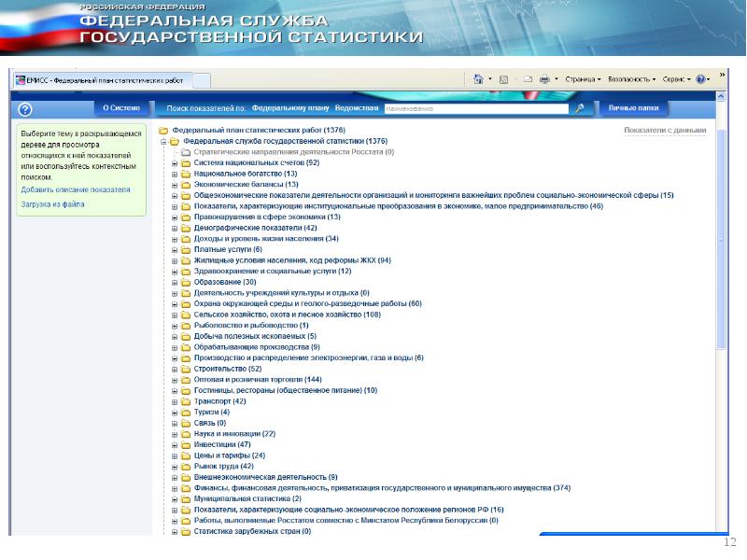Open the Сервис dropdown menu
747x560 pixels.
pos(679,80)
